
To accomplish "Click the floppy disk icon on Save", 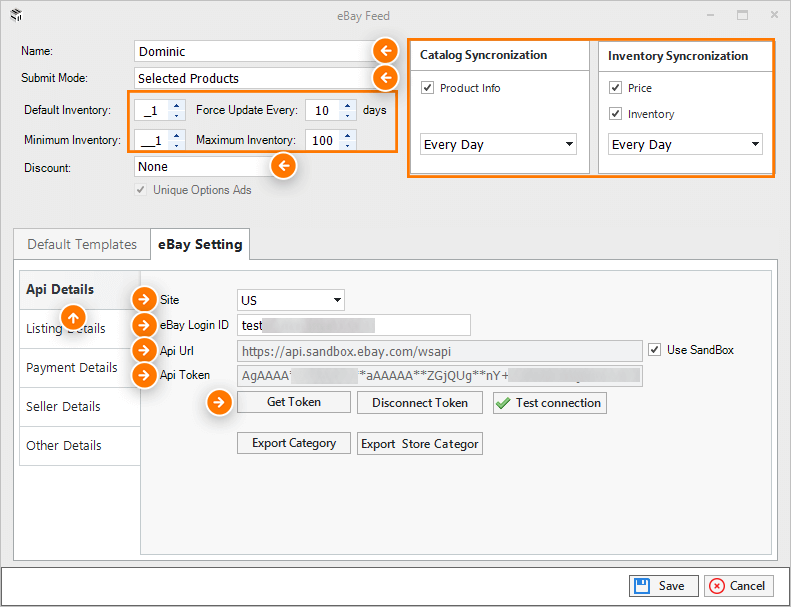I will pos(642,586).
